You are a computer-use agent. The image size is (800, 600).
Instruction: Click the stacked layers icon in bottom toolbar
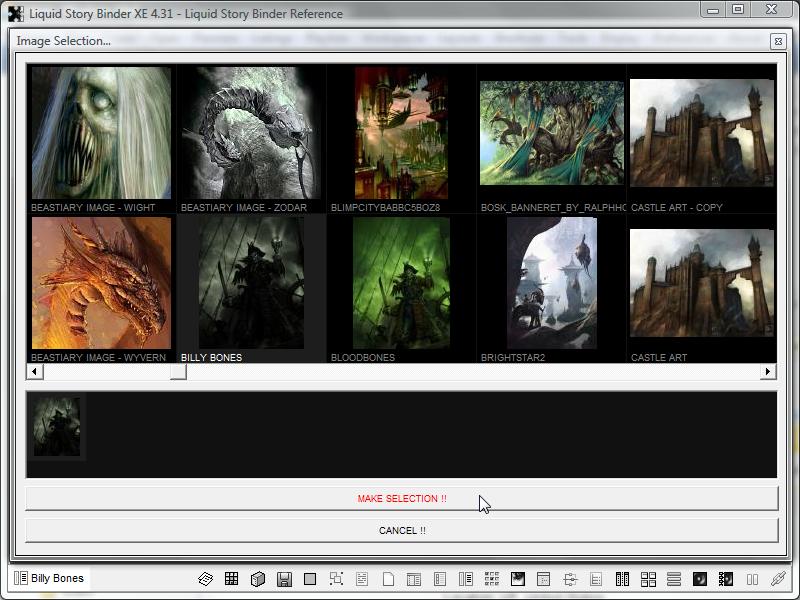pos(206,579)
